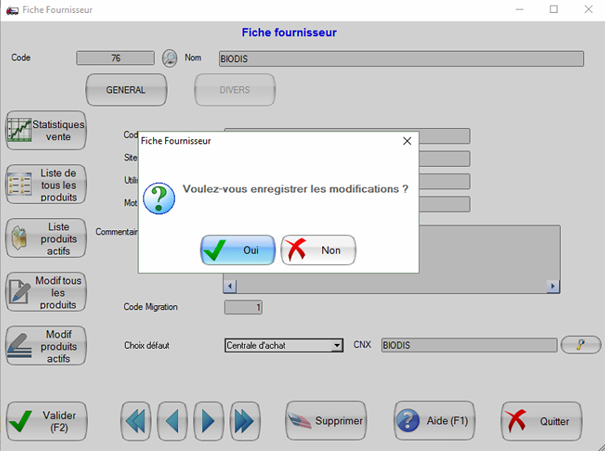Show Liste produits actifs

coord(46,238)
